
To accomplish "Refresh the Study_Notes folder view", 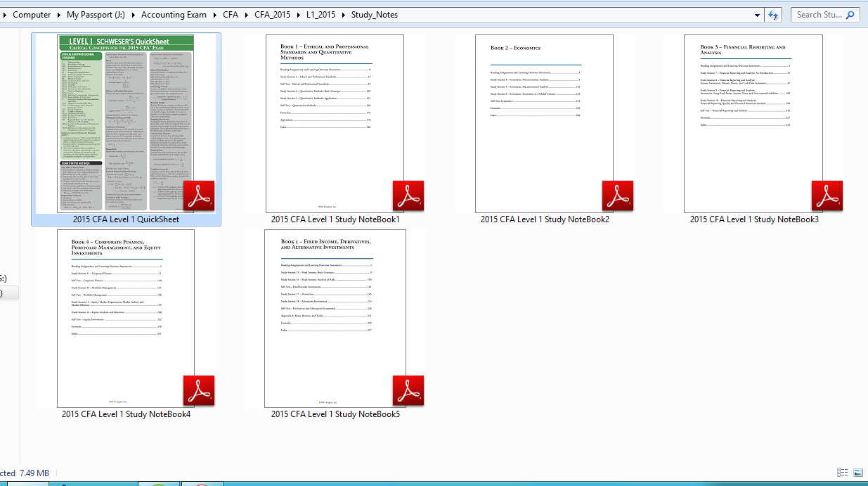I will [x=774, y=15].
